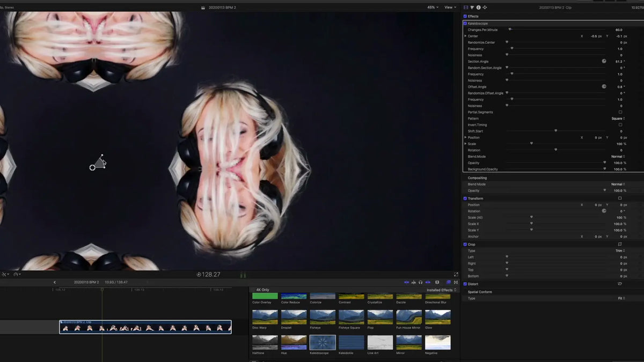Click the Transform Rotation dial knob

tap(604, 211)
